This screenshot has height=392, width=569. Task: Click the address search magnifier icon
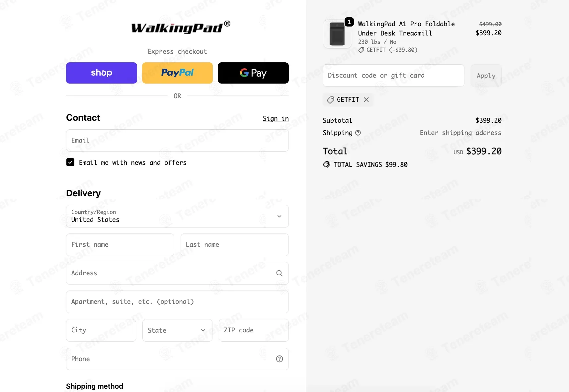(x=279, y=273)
